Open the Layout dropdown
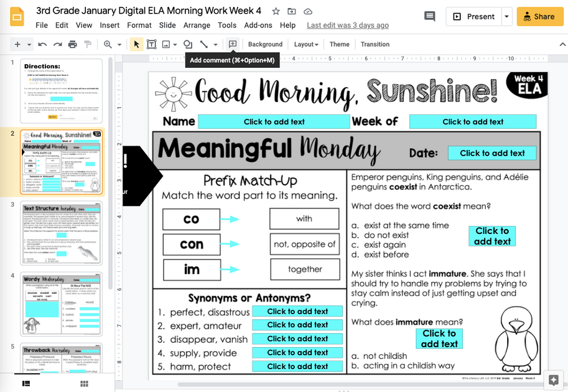This screenshot has width=568, height=392. click(x=306, y=44)
